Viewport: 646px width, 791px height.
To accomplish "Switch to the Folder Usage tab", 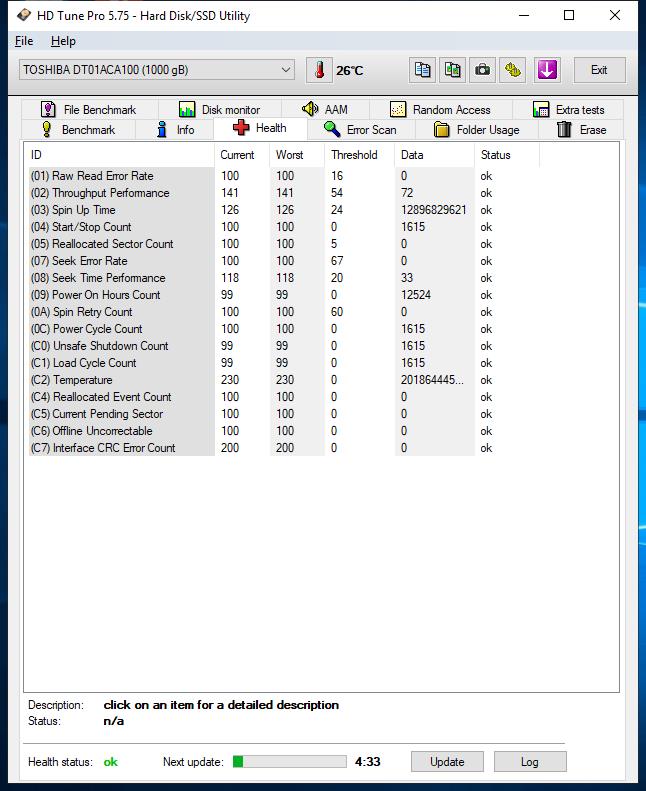I will (477, 130).
